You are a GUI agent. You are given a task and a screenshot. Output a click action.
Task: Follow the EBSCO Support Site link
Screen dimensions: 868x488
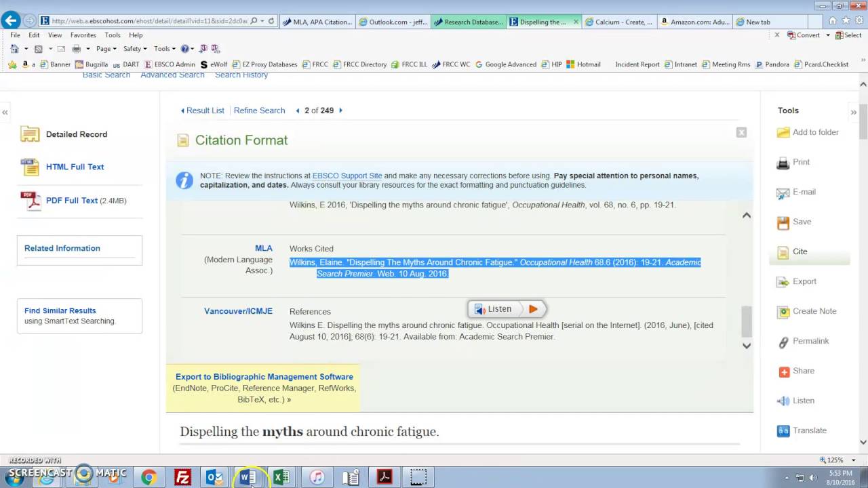(x=347, y=176)
